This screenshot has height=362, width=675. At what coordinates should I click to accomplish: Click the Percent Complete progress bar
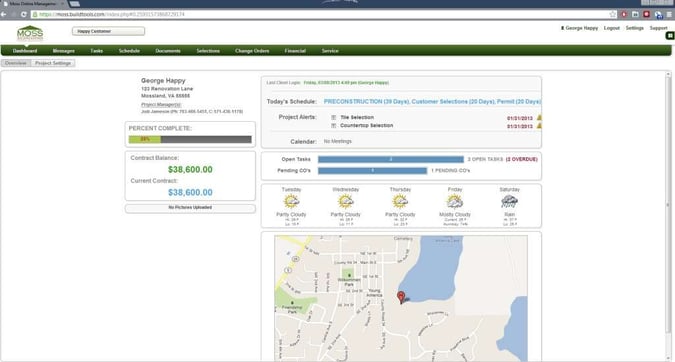tap(190, 139)
